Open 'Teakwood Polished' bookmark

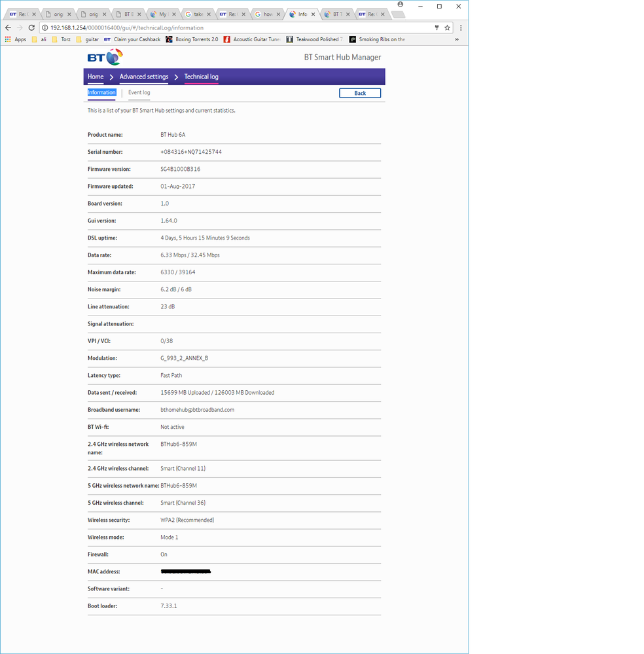315,39
